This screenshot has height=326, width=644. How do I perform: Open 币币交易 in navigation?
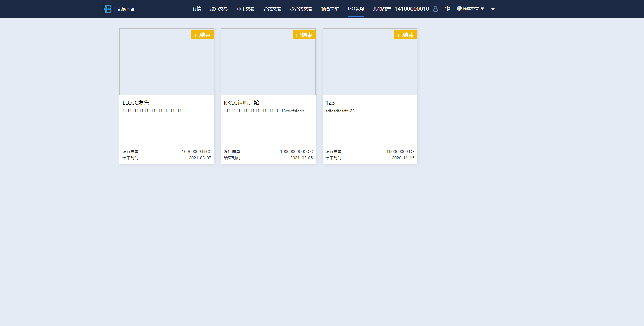click(245, 9)
